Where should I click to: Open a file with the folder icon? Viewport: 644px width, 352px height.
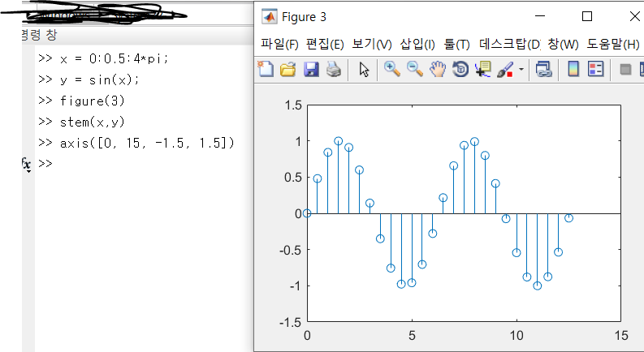(288, 69)
